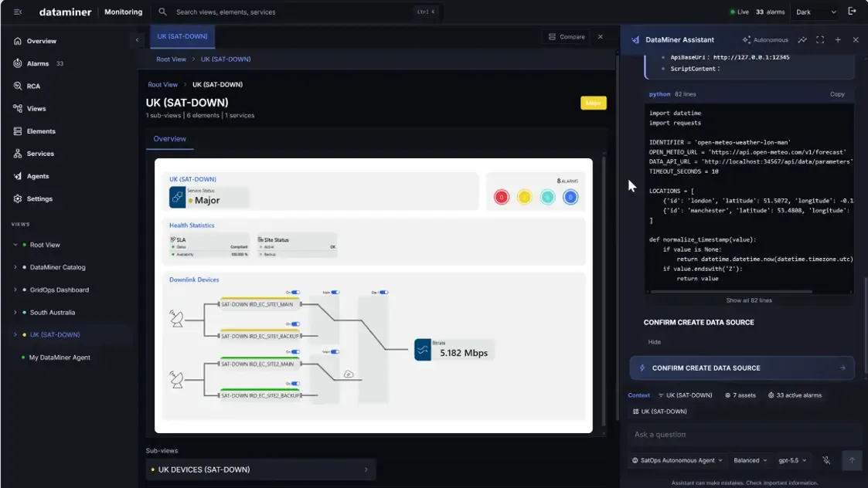Toggle the On switch for SITE1_MAIN
The height and width of the screenshot is (488, 868).
[295, 292]
